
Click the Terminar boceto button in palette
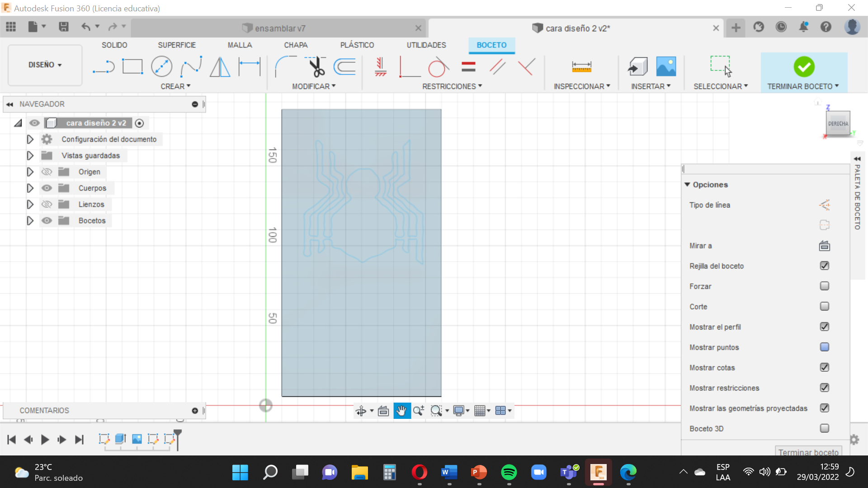pos(808,452)
